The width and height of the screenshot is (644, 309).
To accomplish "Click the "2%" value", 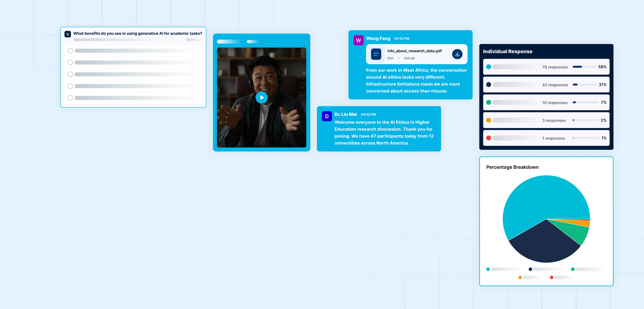I will click(604, 120).
